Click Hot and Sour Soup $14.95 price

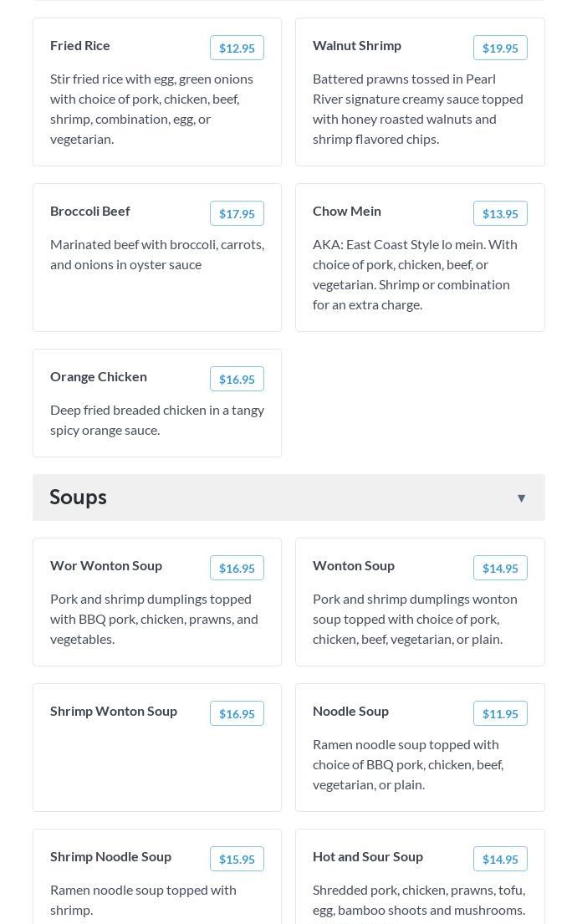(x=500, y=860)
